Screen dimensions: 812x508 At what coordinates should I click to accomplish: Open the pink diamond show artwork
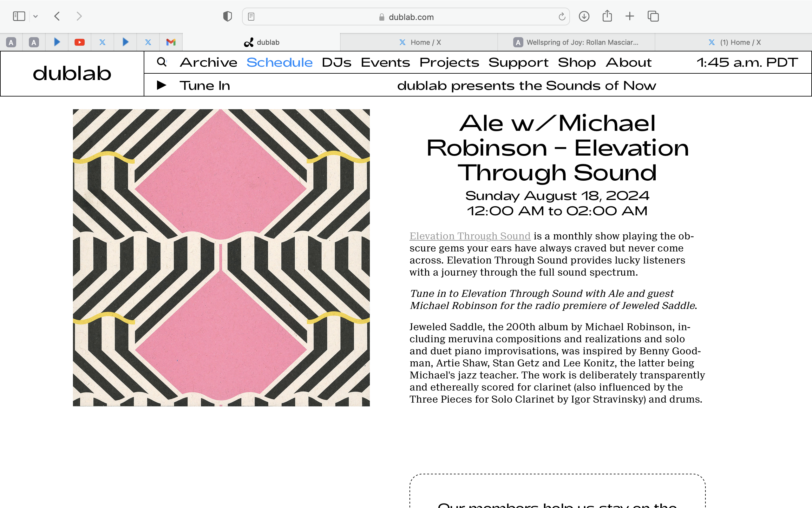point(221,258)
